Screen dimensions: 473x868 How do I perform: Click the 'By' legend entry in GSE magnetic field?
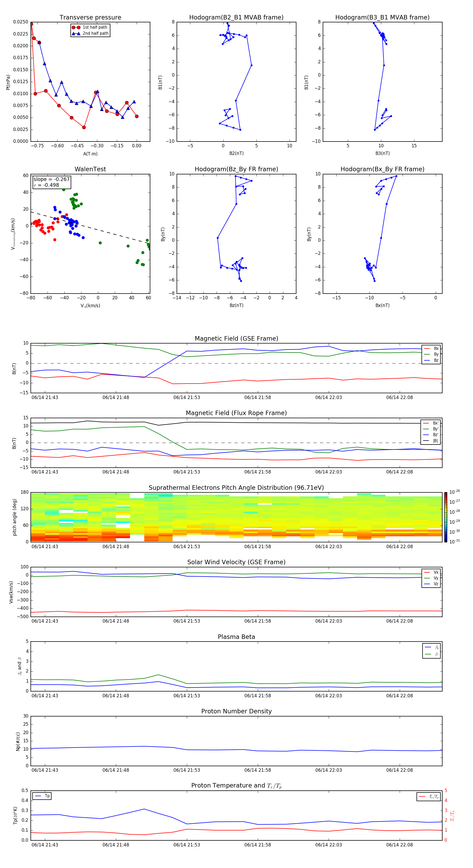pos(431,354)
